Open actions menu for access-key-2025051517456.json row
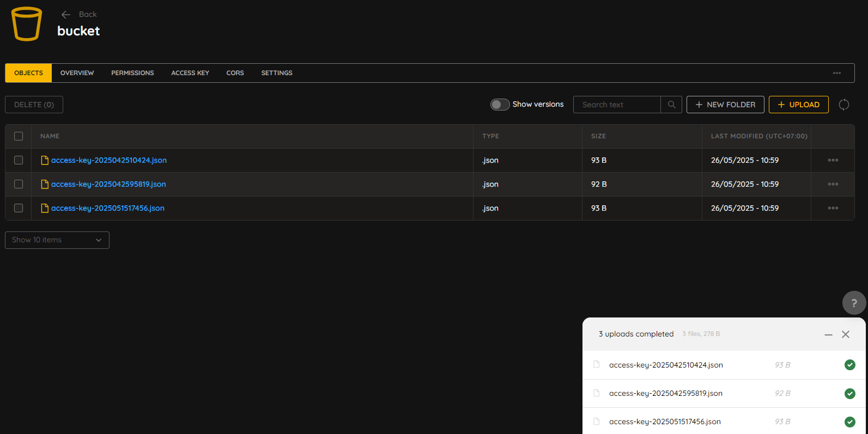Screen dimensions: 868x434 click(833, 208)
